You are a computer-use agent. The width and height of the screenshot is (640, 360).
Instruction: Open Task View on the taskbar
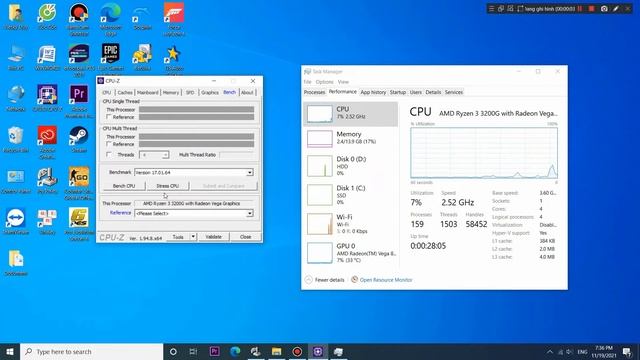193,351
